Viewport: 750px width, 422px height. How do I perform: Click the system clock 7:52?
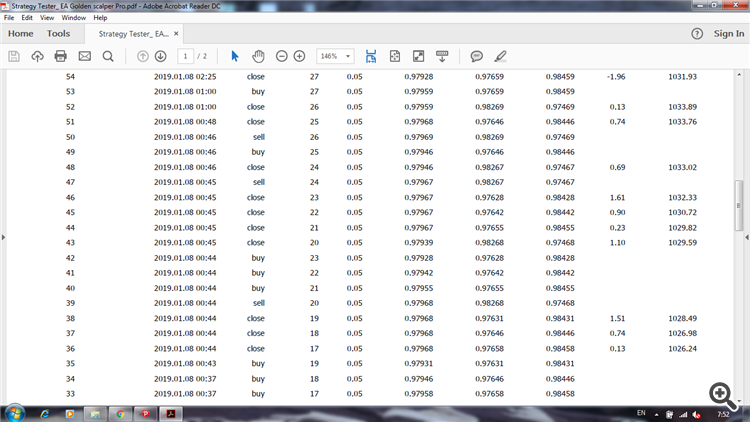(x=723, y=414)
